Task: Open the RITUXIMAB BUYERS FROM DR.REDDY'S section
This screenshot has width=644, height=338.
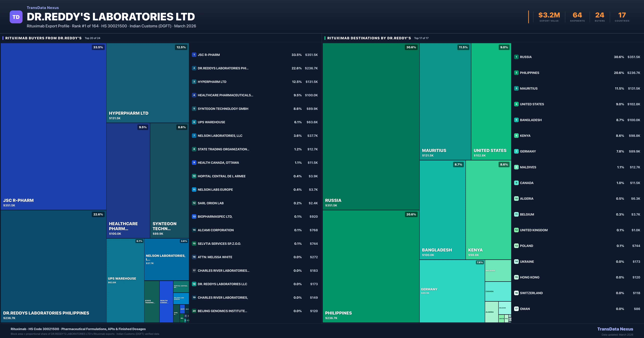Action: click(43, 38)
